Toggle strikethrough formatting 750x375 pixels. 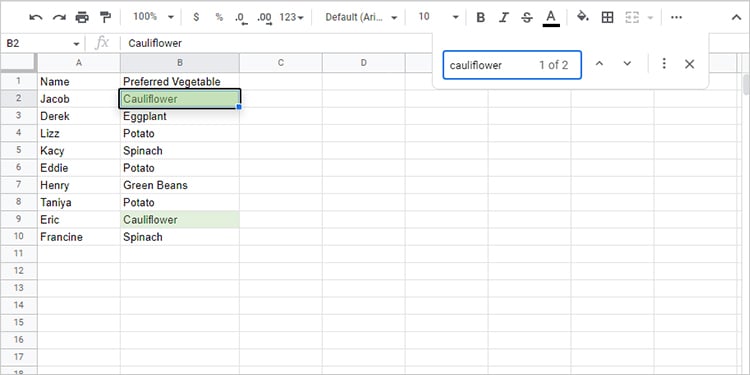pos(527,18)
